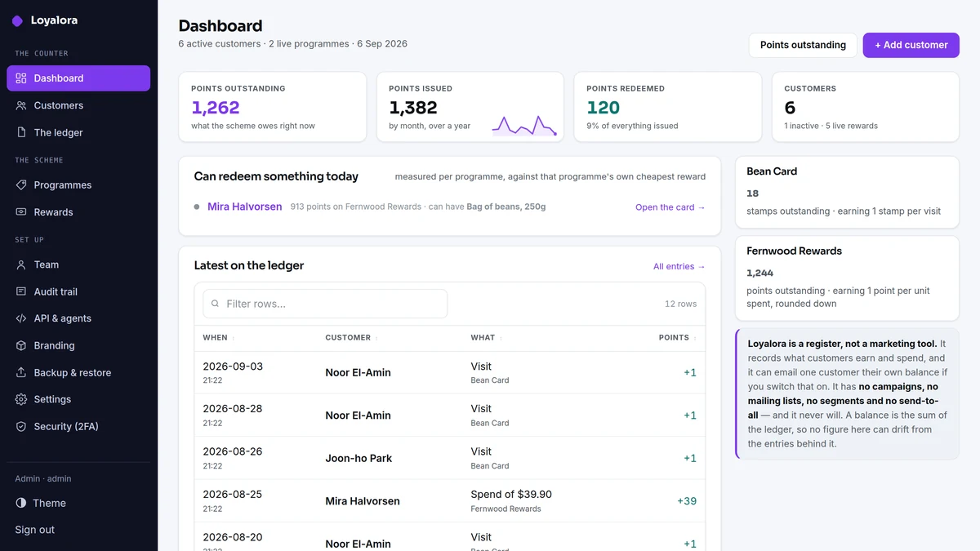Click the Points outstanding button at top right
980x551 pixels.
point(803,45)
